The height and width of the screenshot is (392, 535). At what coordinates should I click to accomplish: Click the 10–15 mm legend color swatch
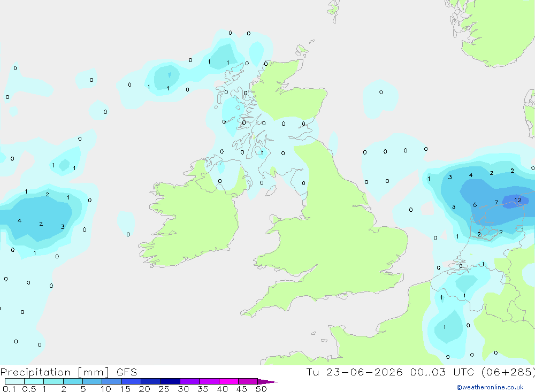click(x=112, y=381)
